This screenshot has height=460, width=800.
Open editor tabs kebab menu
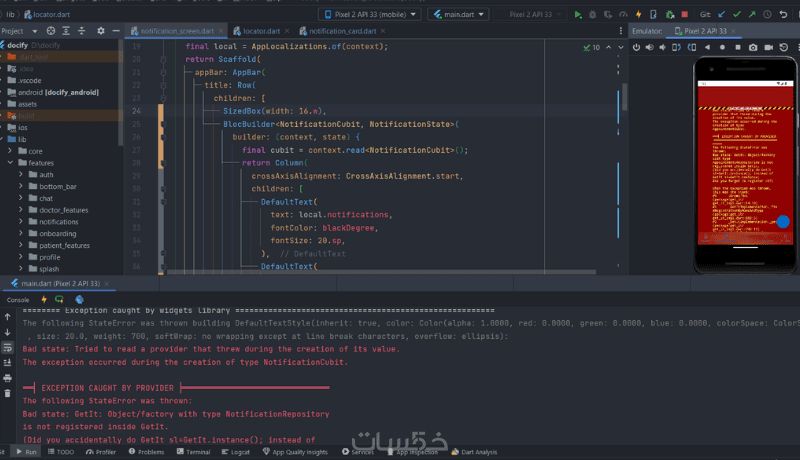[x=620, y=31]
